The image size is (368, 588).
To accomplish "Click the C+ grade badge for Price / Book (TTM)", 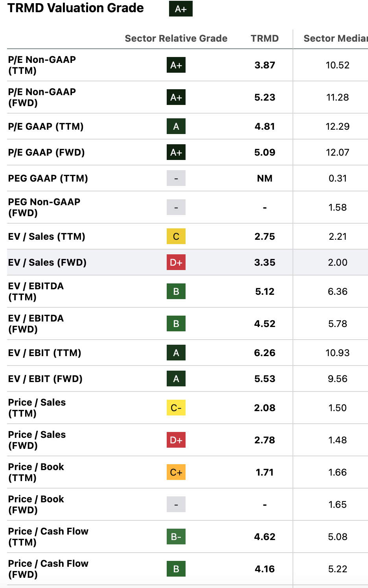I will click(176, 472).
